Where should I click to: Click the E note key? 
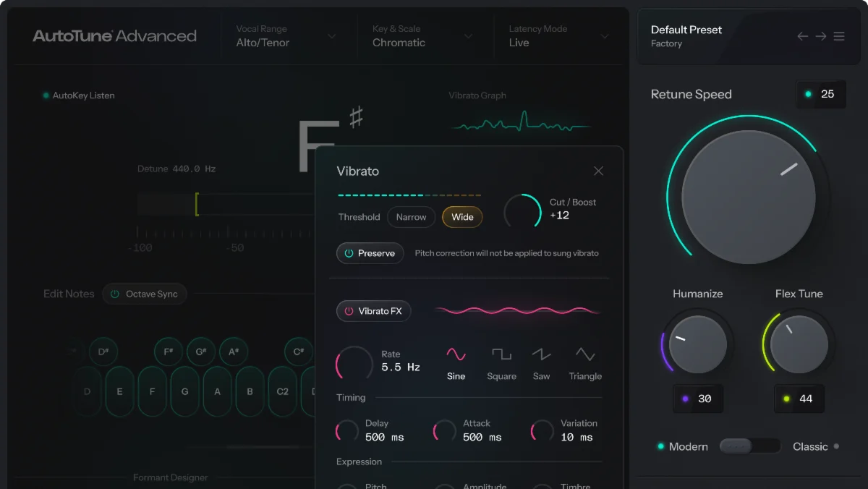[120, 391]
